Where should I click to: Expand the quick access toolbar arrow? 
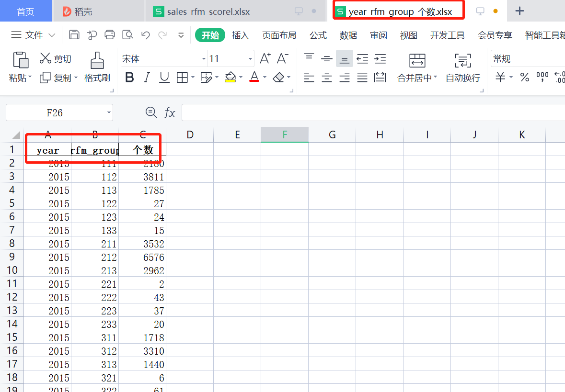click(181, 35)
